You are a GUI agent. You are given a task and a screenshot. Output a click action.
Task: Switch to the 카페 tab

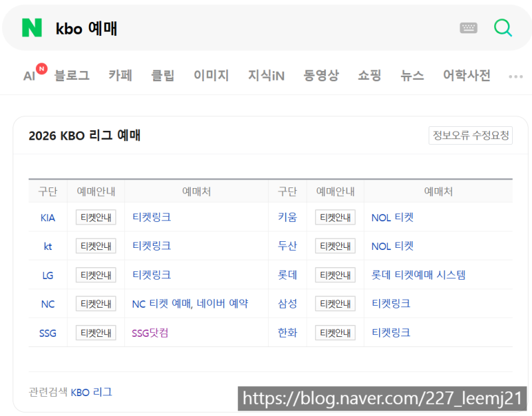120,75
